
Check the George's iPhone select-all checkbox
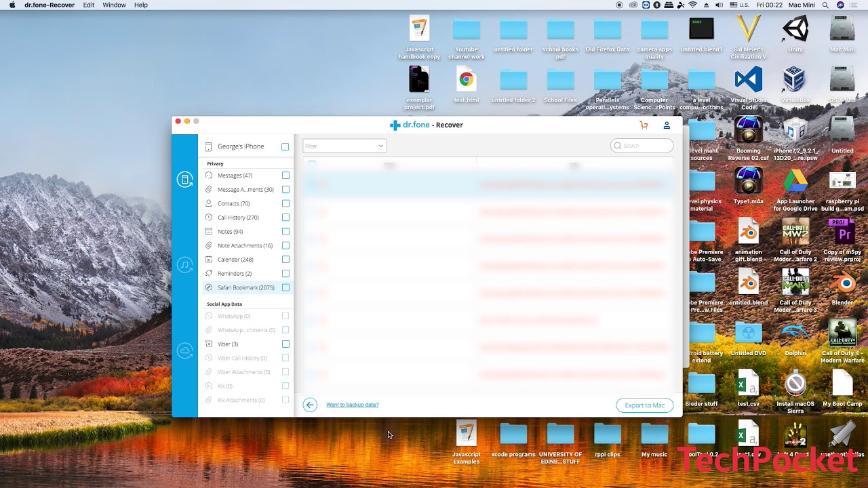click(285, 146)
